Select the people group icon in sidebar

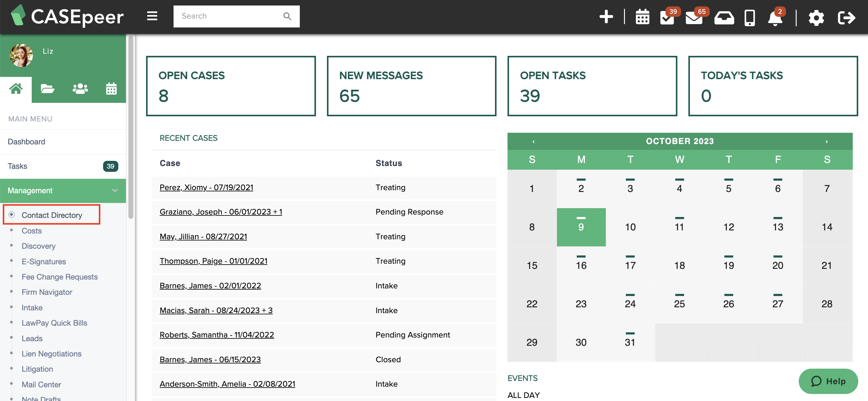pyautogui.click(x=80, y=89)
